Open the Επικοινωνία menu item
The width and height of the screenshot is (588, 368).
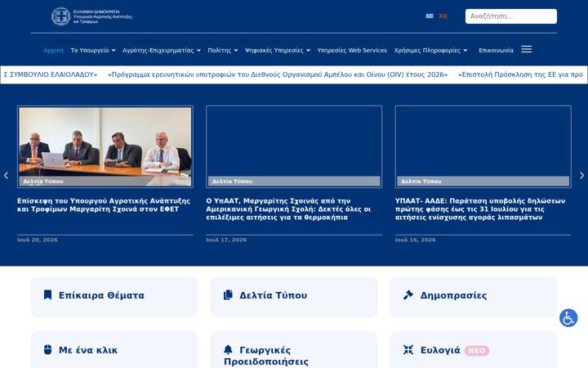click(496, 51)
